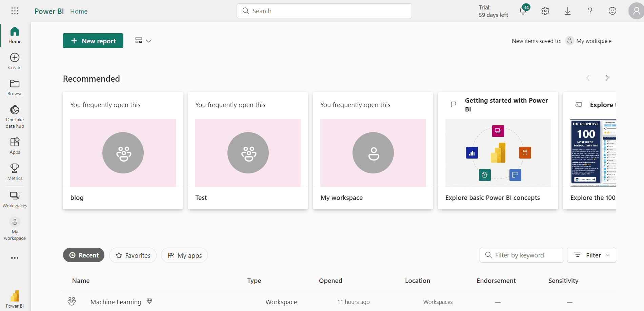This screenshot has width=644, height=311.
Task: Click the Download icon in the header
Action: pos(568,11)
